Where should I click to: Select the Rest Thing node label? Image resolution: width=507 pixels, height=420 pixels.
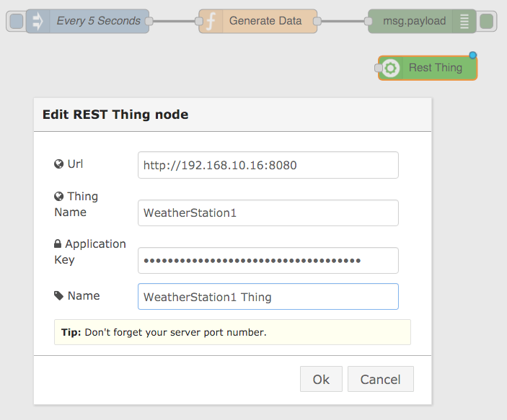click(436, 68)
